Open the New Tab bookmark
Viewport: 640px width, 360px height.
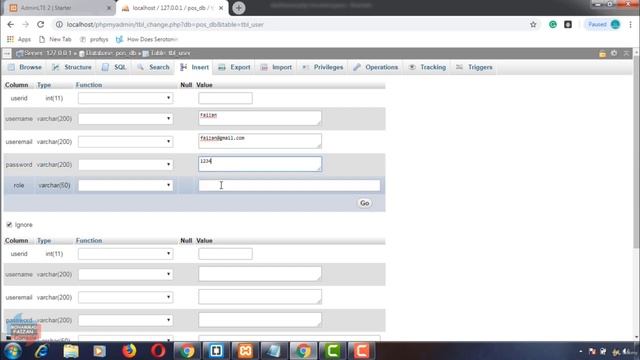(x=55, y=39)
